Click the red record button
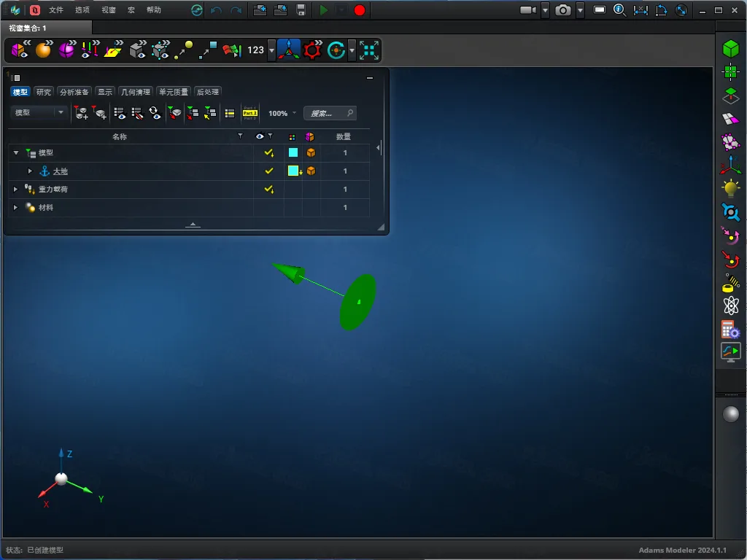 click(x=359, y=10)
